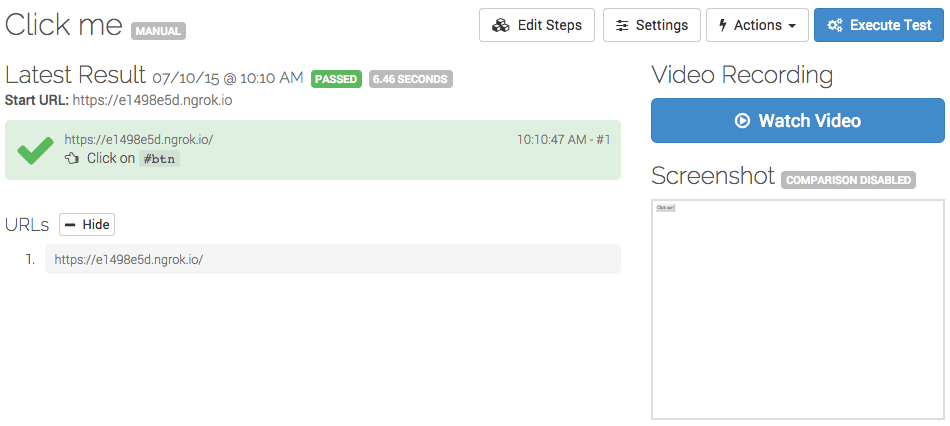Viewport: 950px width, 426px height.
Task: Click the hand pointer icon beside Click on
Action: [x=72, y=159]
